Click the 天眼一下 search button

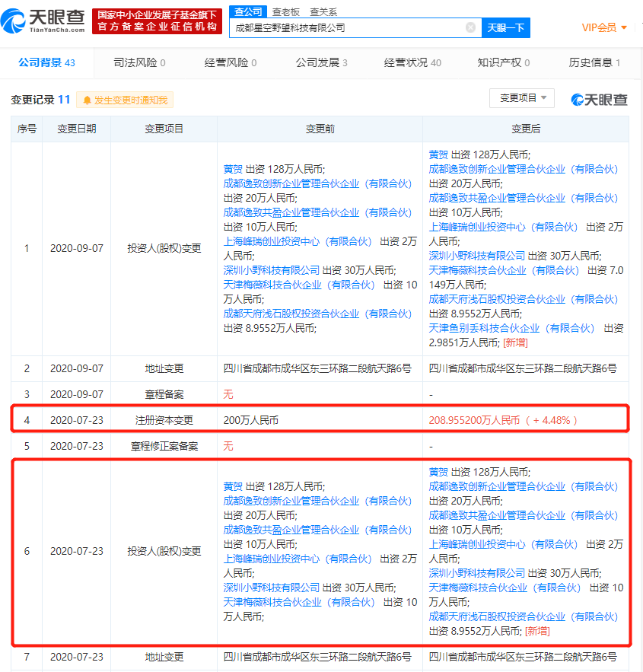506,28
